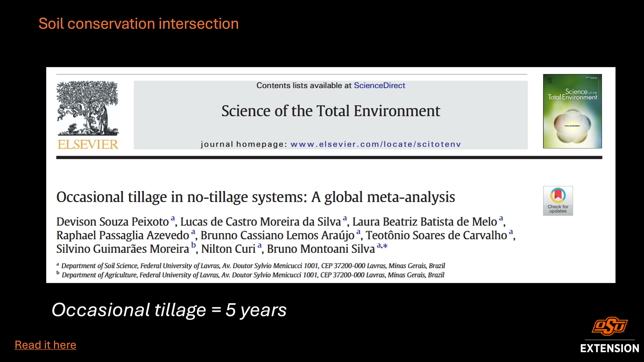
Task: Click the asterisk after Bruno Montoani Silva
Action: click(385, 246)
